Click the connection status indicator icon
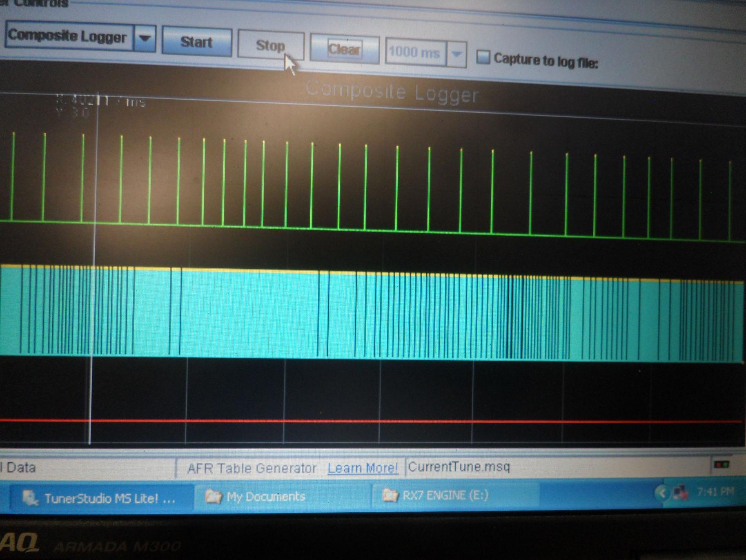Image resolution: width=746 pixels, height=560 pixels. [722, 464]
